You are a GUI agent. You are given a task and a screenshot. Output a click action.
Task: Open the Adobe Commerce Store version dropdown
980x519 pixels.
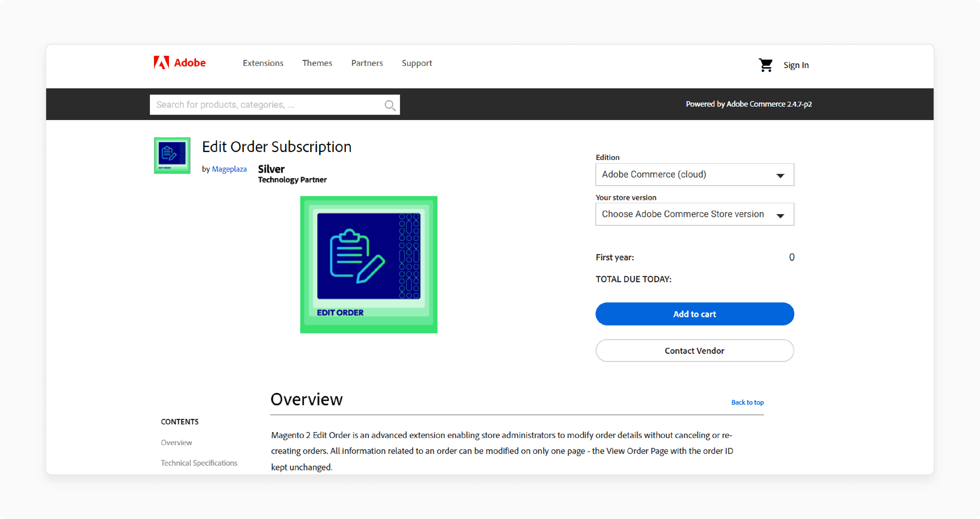[x=694, y=214]
